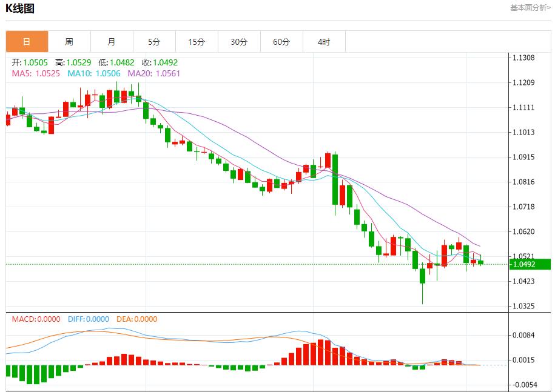Select the DIFF value label
This screenshot has height=392, width=555.
[x=88, y=319]
